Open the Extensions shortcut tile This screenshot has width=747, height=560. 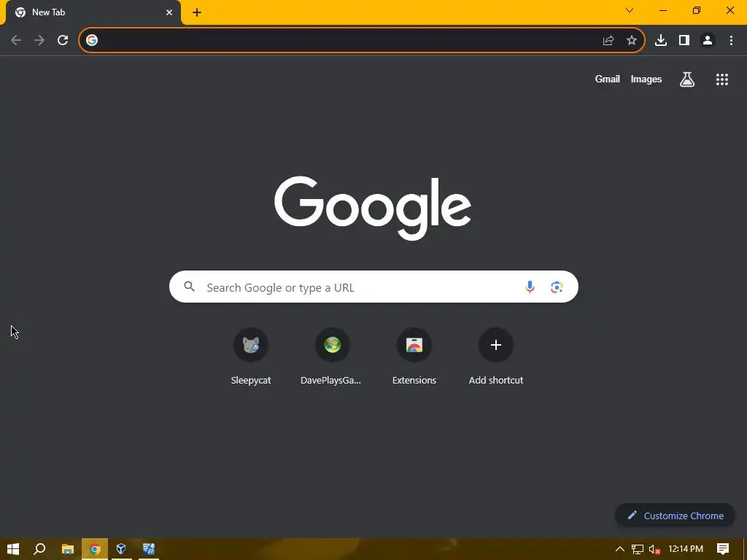pyautogui.click(x=414, y=356)
